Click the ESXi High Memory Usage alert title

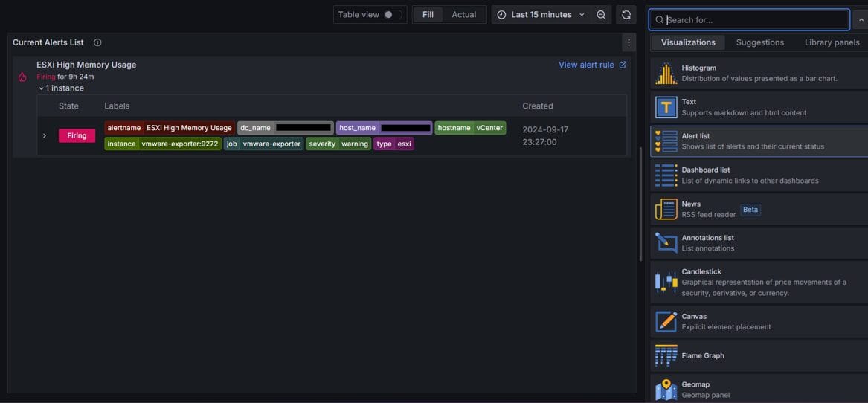tap(86, 65)
